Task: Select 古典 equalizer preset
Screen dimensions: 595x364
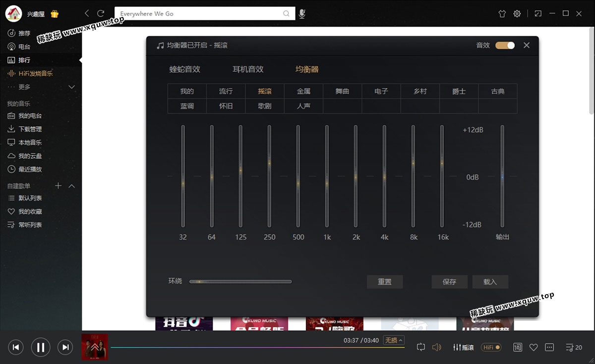Action: 498,91
